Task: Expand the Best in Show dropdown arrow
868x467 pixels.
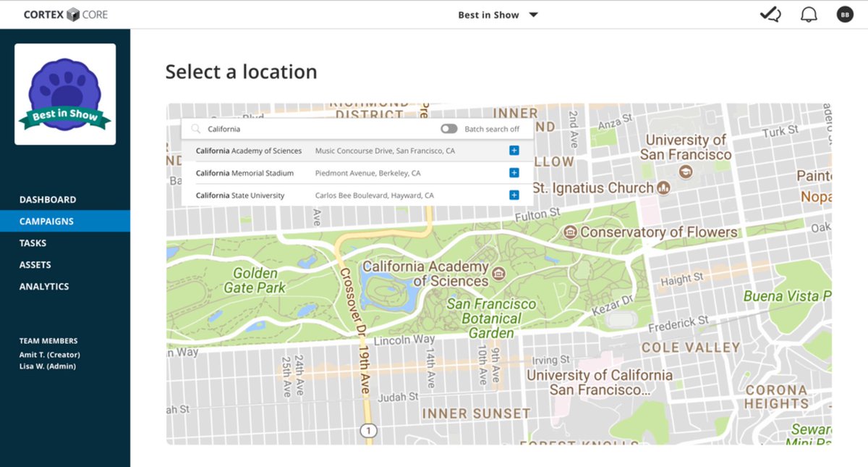Action: point(534,14)
